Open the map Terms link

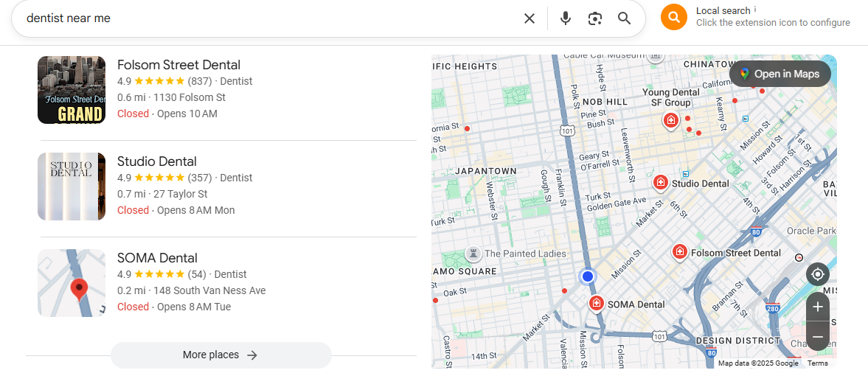[x=817, y=363]
